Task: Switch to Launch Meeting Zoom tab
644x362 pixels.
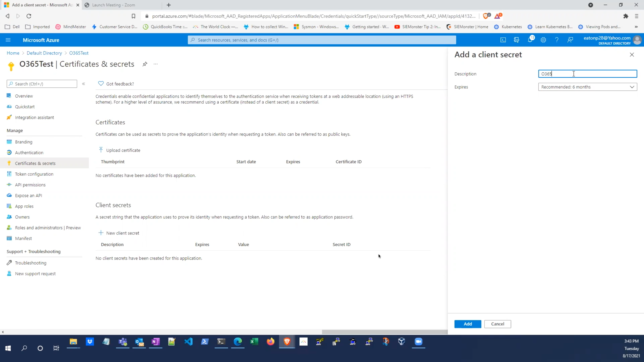Action: 113,5
